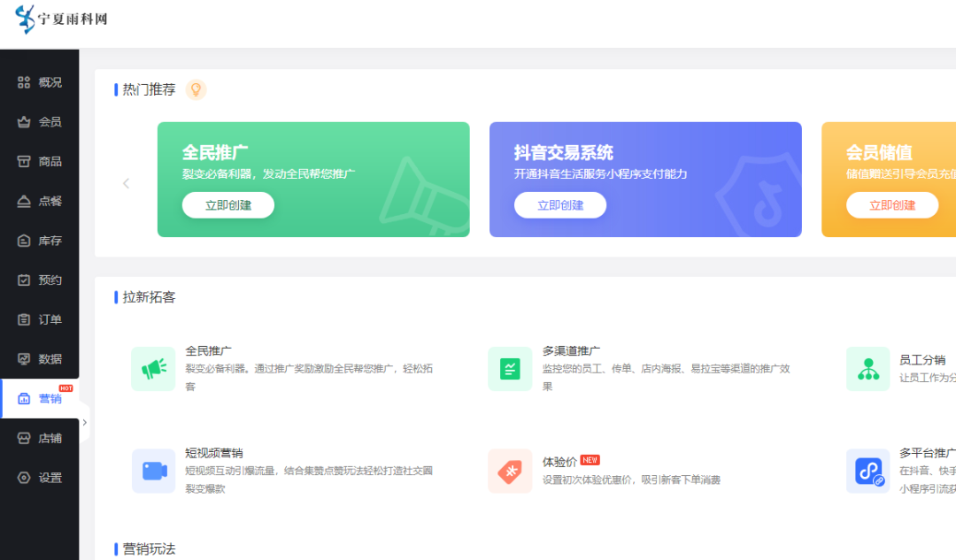Click 立即创建 on 全民推广 card
956x560 pixels.
coord(228,205)
